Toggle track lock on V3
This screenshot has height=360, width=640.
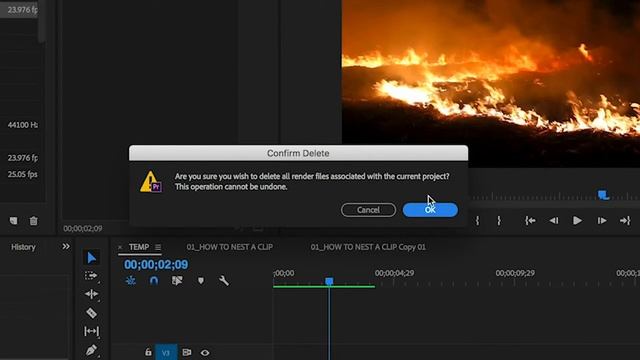pos(148,352)
